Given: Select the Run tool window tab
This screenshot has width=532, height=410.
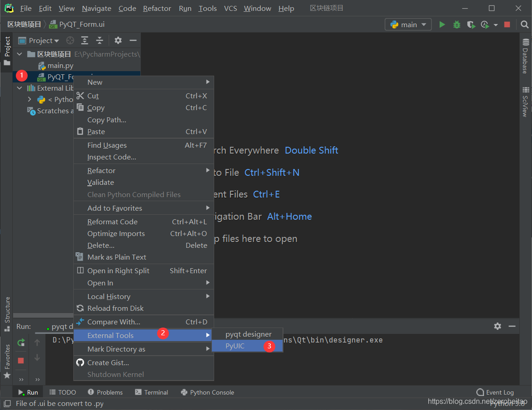Looking at the screenshot, I should pyautogui.click(x=28, y=392).
